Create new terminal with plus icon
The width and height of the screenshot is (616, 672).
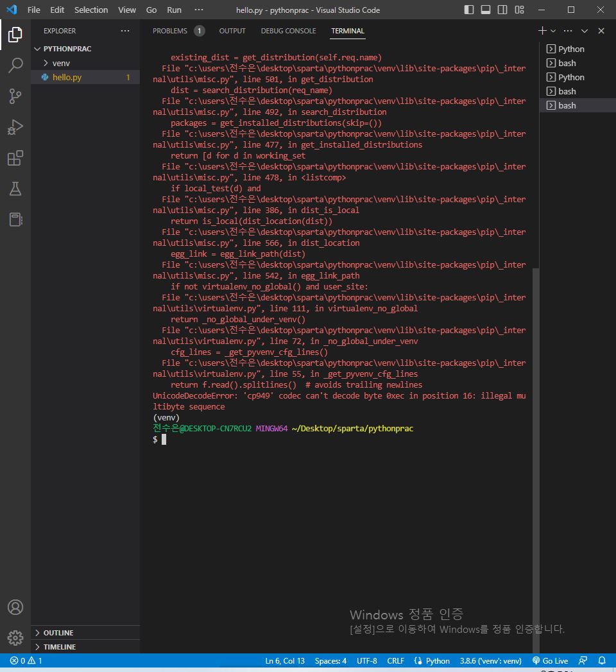(x=542, y=31)
